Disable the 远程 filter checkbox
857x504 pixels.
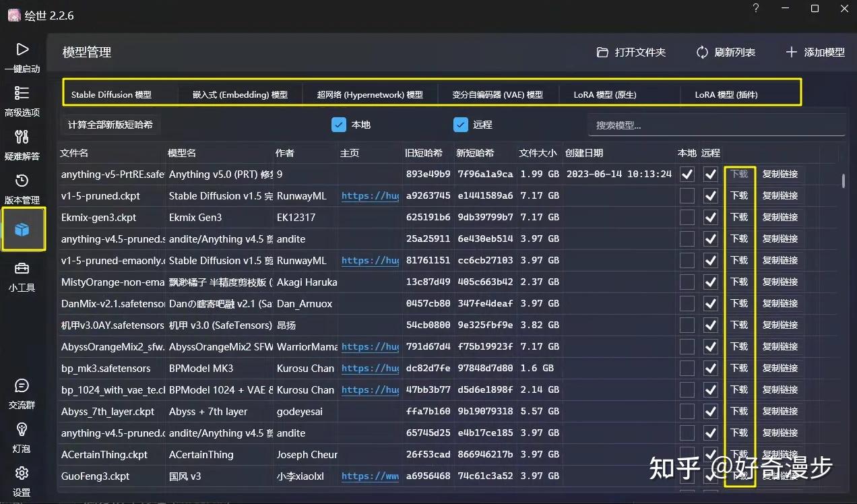click(x=460, y=124)
